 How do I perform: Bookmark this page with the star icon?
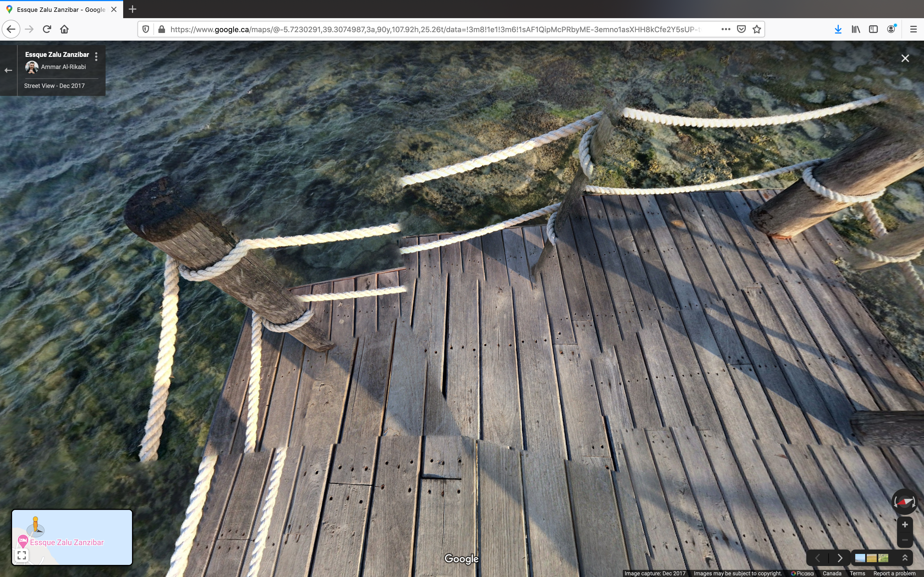click(x=756, y=29)
